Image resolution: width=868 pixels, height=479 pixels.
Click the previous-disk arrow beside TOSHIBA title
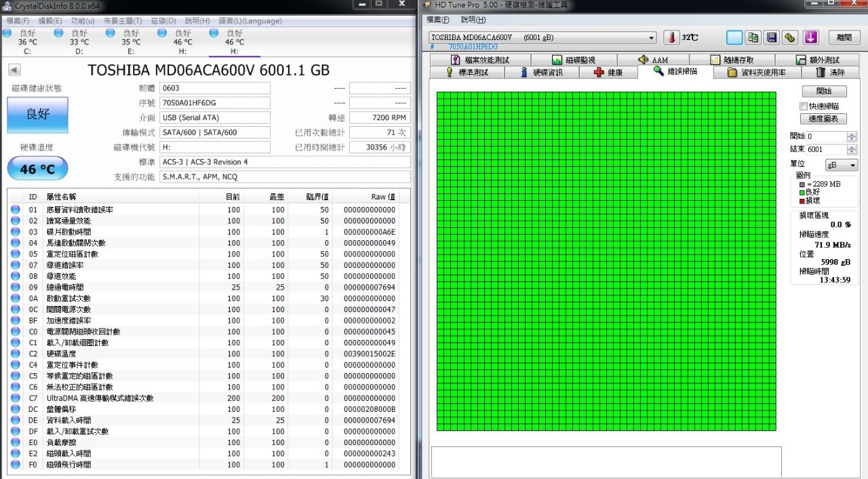14,70
